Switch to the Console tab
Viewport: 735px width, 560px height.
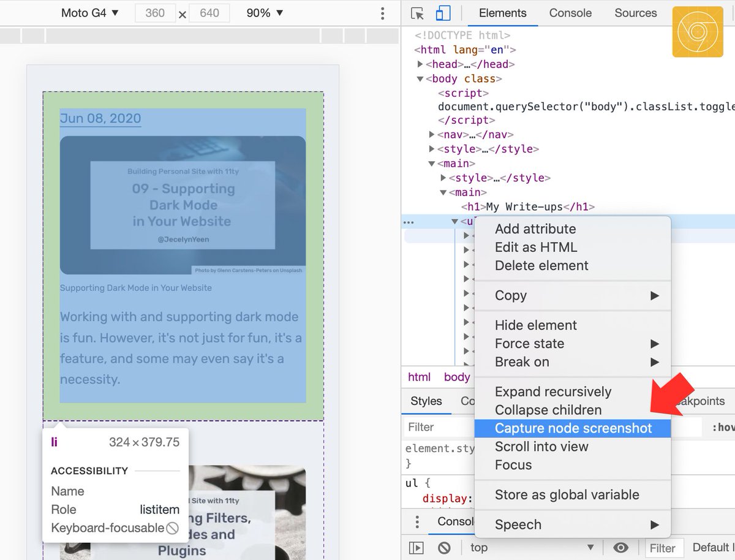(x=570, y=13)
